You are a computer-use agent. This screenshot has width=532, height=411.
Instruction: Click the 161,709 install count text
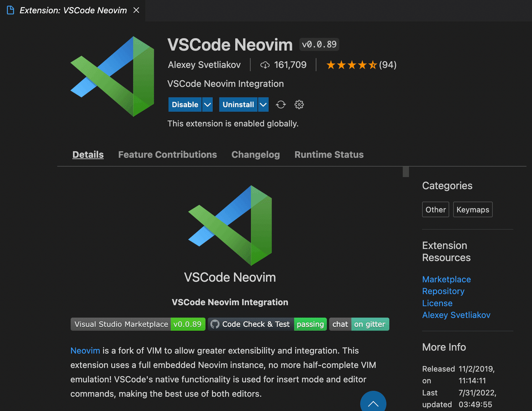(290, 65)
